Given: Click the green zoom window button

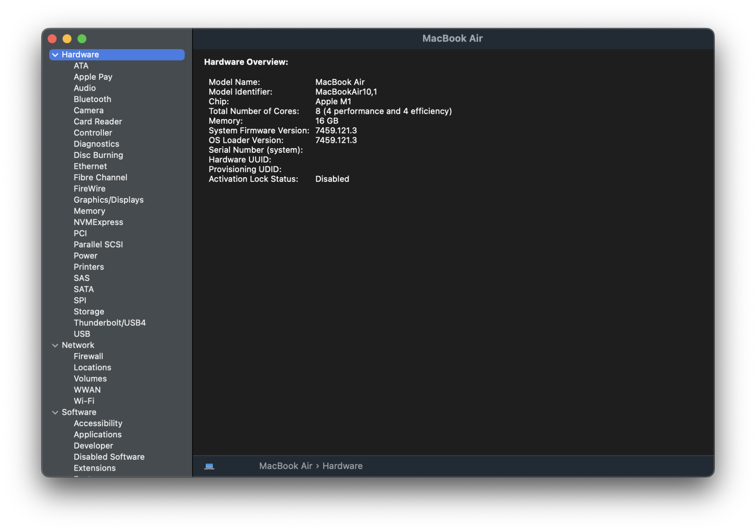Looking at the screenshot, I should (82, 39).
